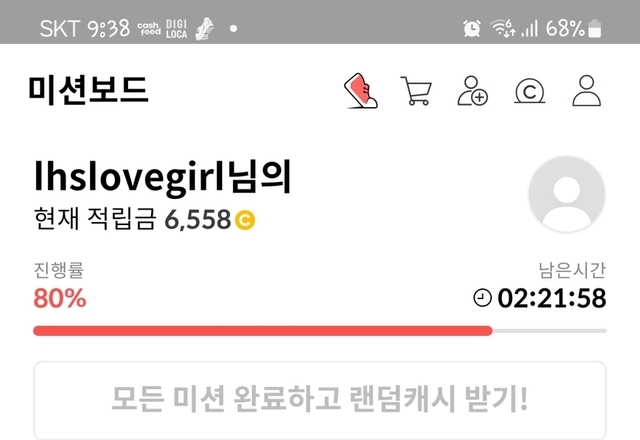
Task: Tap the gray profile avatar picture
Action: coord(567,194)
